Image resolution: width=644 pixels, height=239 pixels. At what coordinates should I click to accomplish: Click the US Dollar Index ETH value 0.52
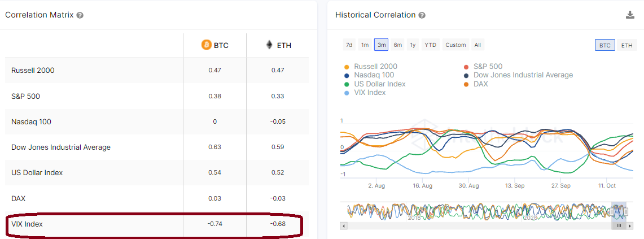(x=277, y=173)
